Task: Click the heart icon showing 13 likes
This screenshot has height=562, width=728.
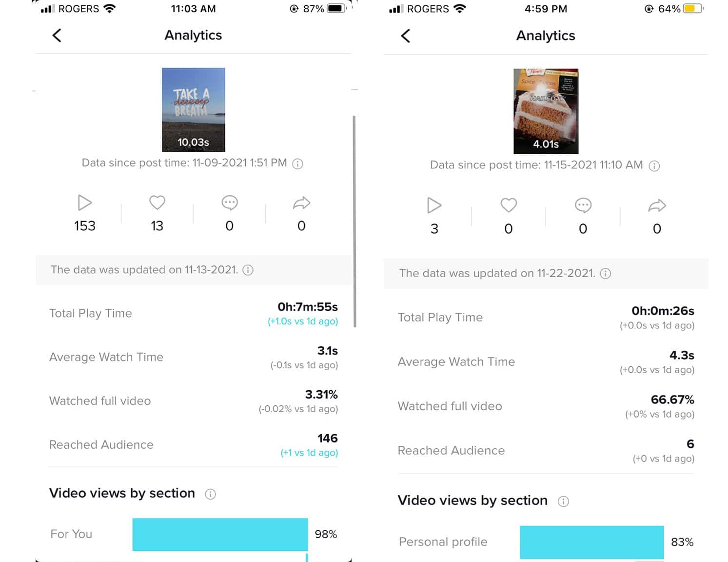Action: pos(157,202)
